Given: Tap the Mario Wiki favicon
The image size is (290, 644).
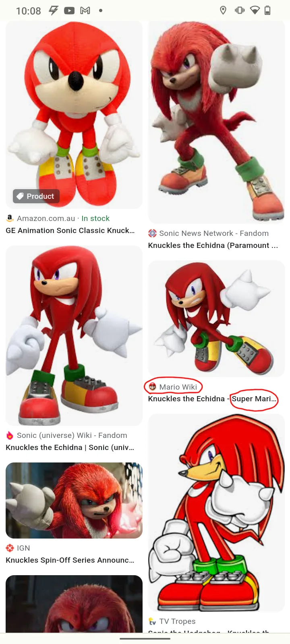Looking at the screenshot, I should click(x=152, y=387).
